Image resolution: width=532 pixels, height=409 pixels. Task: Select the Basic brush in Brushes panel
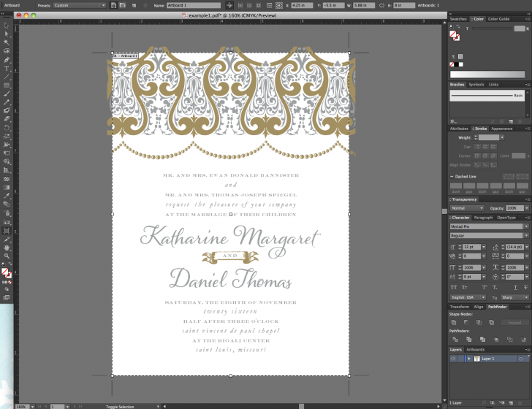pos(487,96)
